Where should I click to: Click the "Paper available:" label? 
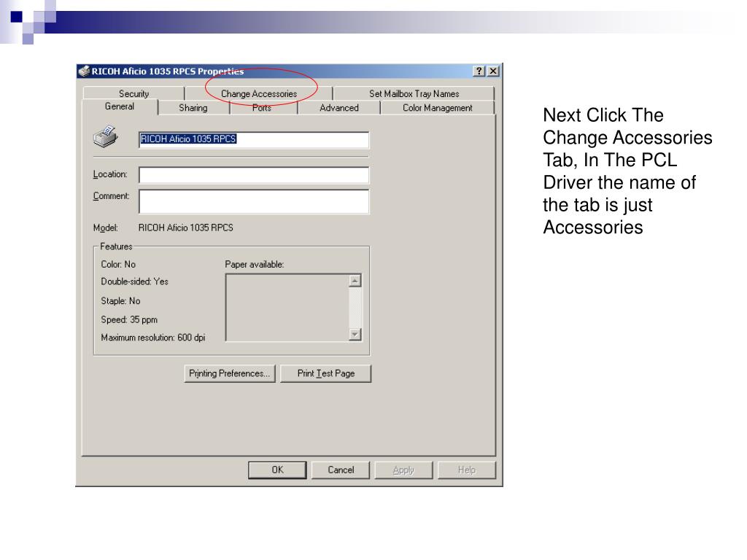255,264
